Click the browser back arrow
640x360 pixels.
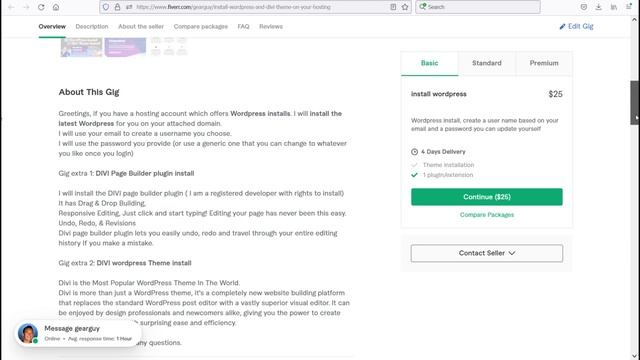[11, 7]
